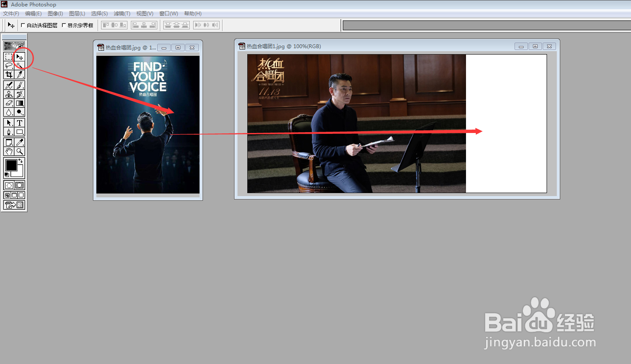This screenshot has height=364, width=631.
Task: Click the 热血合唱团.jpg poster canvas
Action: coord(148,124)
